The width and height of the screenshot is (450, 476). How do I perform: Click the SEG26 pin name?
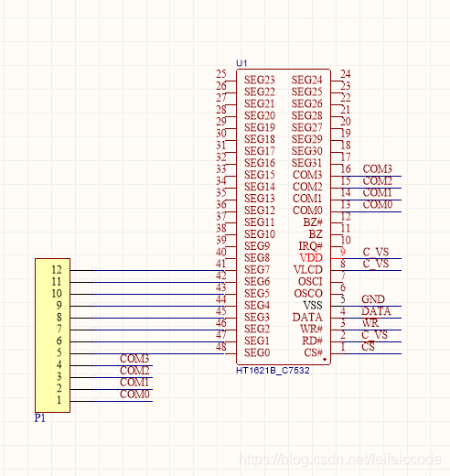[306, 103]
